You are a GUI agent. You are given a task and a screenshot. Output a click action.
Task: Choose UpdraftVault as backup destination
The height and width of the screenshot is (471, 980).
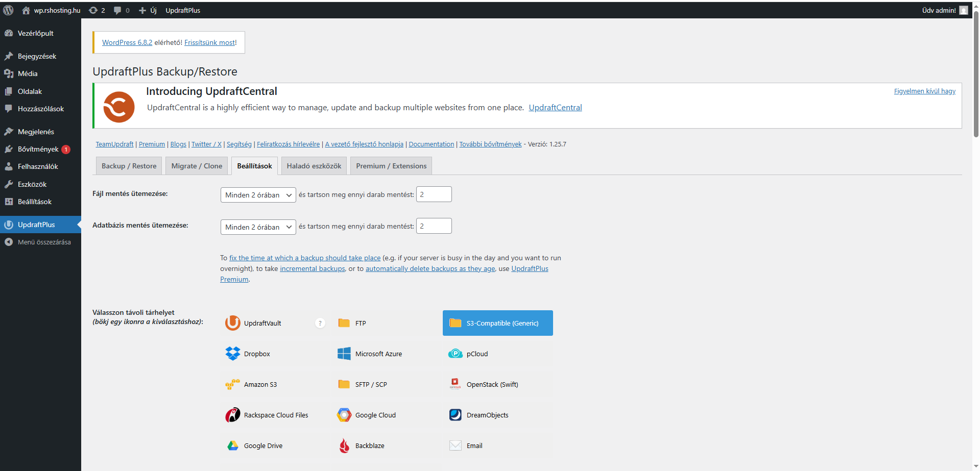point(262,323)
